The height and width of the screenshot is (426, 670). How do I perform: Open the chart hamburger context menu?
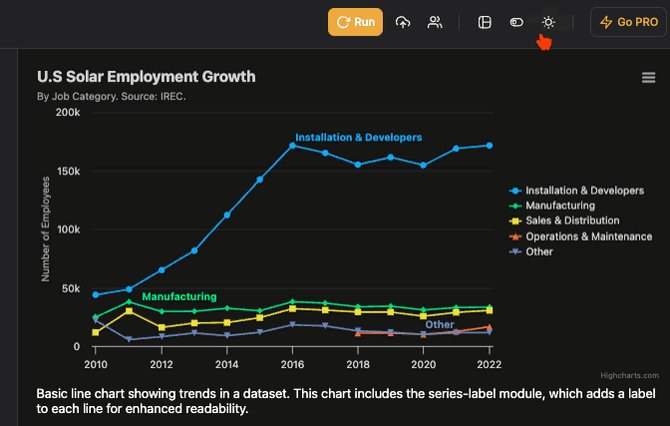coord(648,77)
